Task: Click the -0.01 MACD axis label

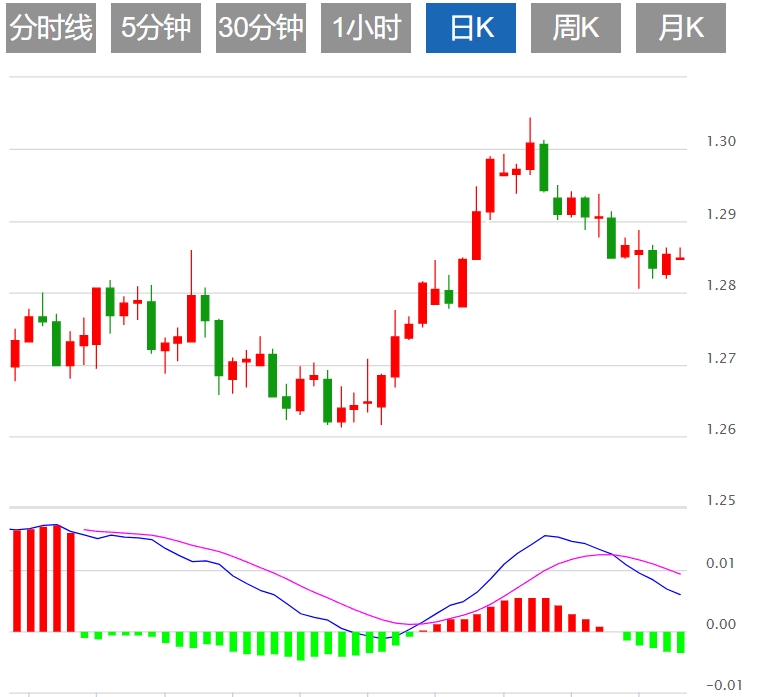Action: click(724, 685)
